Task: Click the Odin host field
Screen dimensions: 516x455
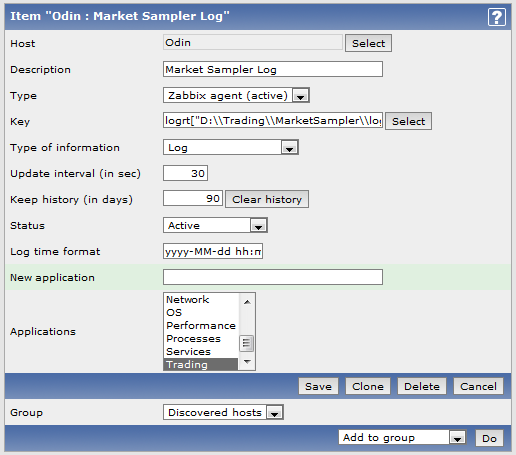Action: pos(253,43)
